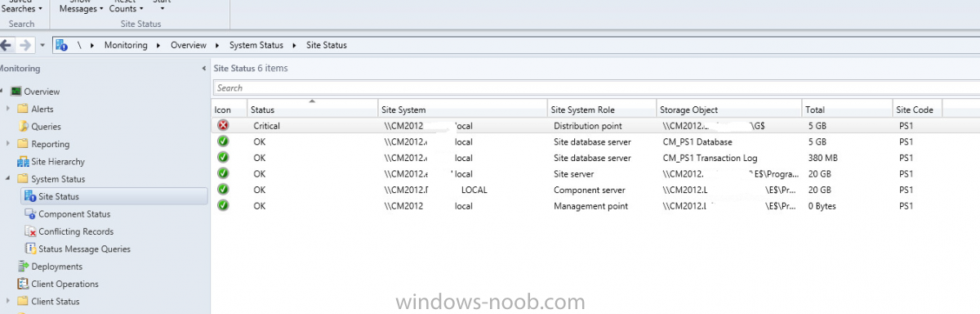Sort by the Site System column header
Viewport: 980px width, 314px height.
coord(462,110)
